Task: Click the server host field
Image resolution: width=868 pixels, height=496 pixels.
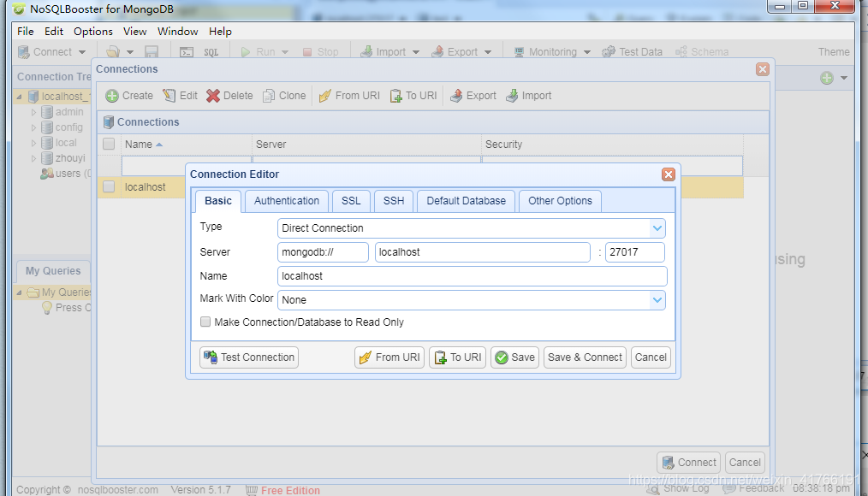Action: [482, 252]
